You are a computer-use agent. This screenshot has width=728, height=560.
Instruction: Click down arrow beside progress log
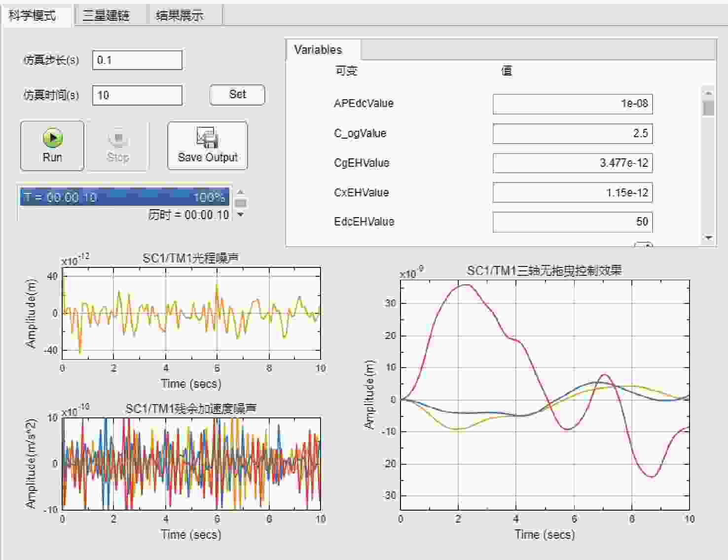pyautogui.click(x=240, y=214)
